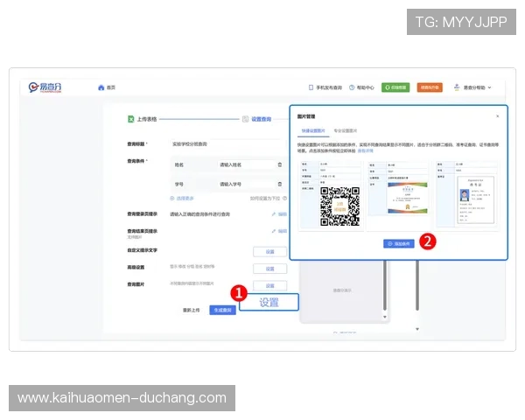Click the orange button in the top bar

click(430, 87)
